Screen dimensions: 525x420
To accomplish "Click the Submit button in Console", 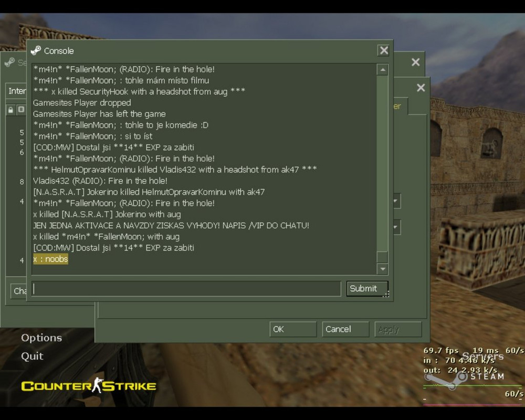I will click(x=367, y=288).
